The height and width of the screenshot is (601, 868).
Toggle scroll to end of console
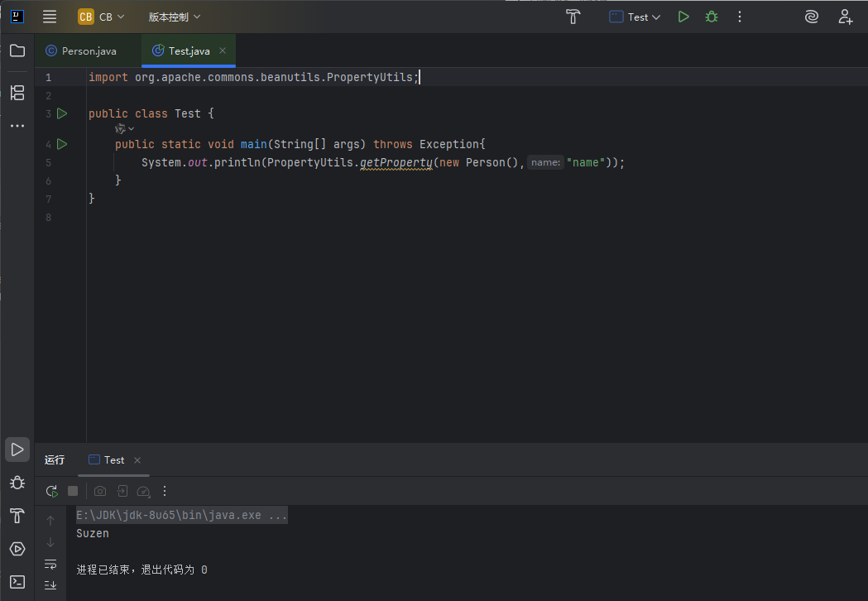(x=50, y=584)
